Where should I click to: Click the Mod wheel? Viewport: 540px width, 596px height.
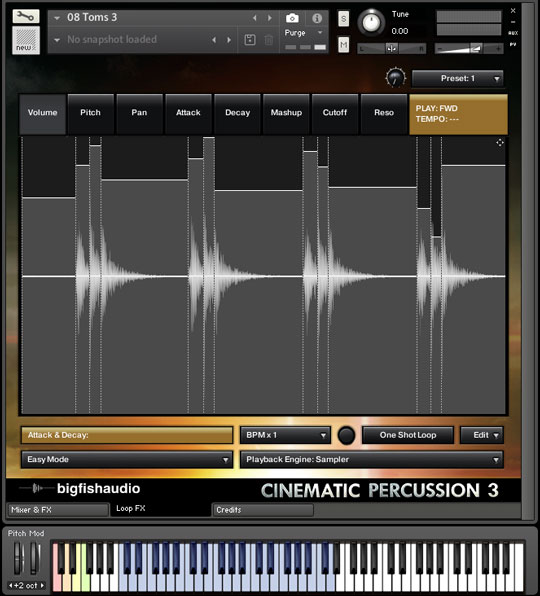(x=35, y=558)
